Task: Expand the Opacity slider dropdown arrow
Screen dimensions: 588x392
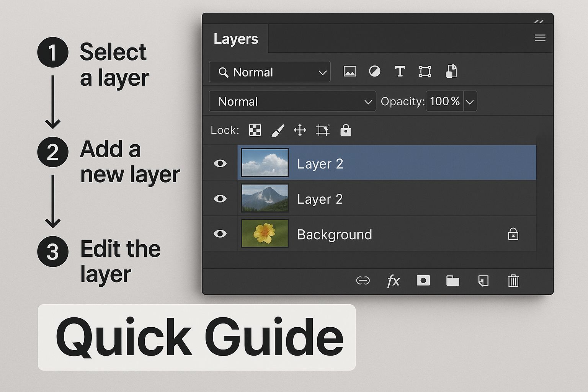Action: (470, 102)
